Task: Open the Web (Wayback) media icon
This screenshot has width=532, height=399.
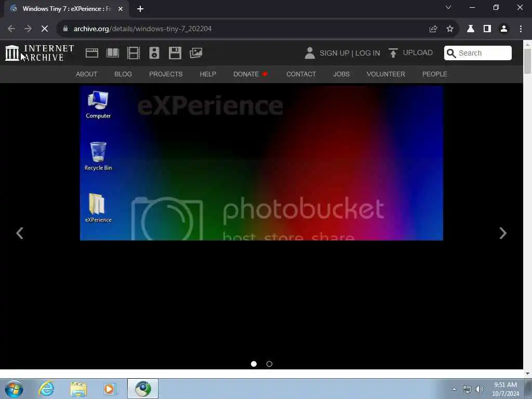Action: tap(92, 53)
